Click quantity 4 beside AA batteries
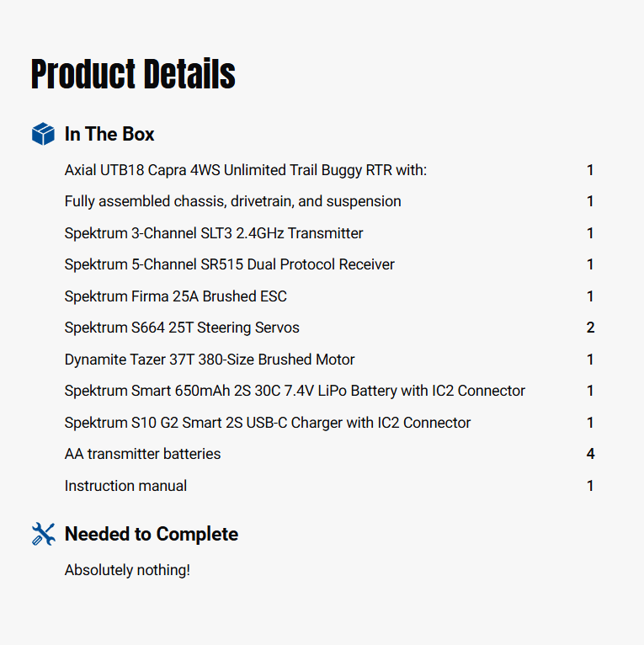644x645 pixels. click(x=590, y=454)
